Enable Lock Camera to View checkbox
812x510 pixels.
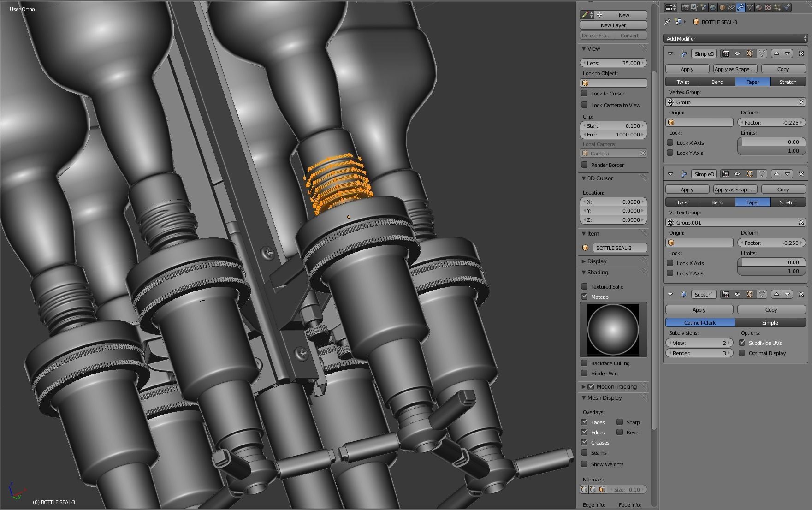coord(585,105)
